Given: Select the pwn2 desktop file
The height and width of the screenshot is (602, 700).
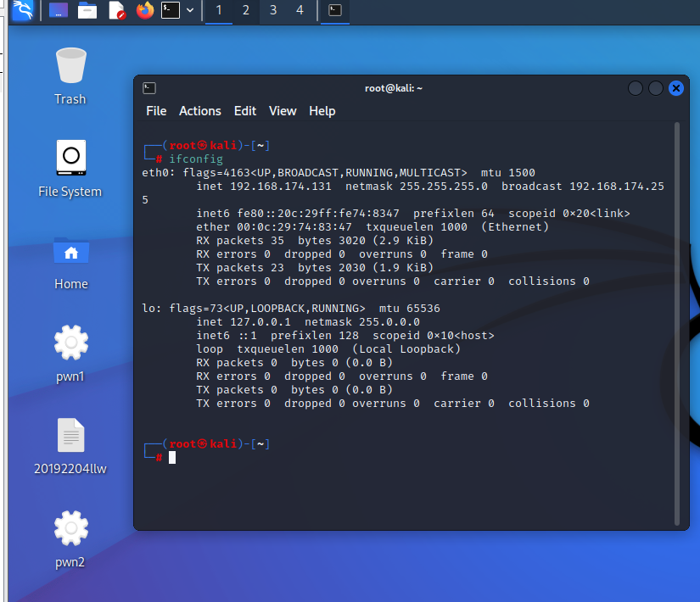Looking at the screenshot, I should click(70, 539).
